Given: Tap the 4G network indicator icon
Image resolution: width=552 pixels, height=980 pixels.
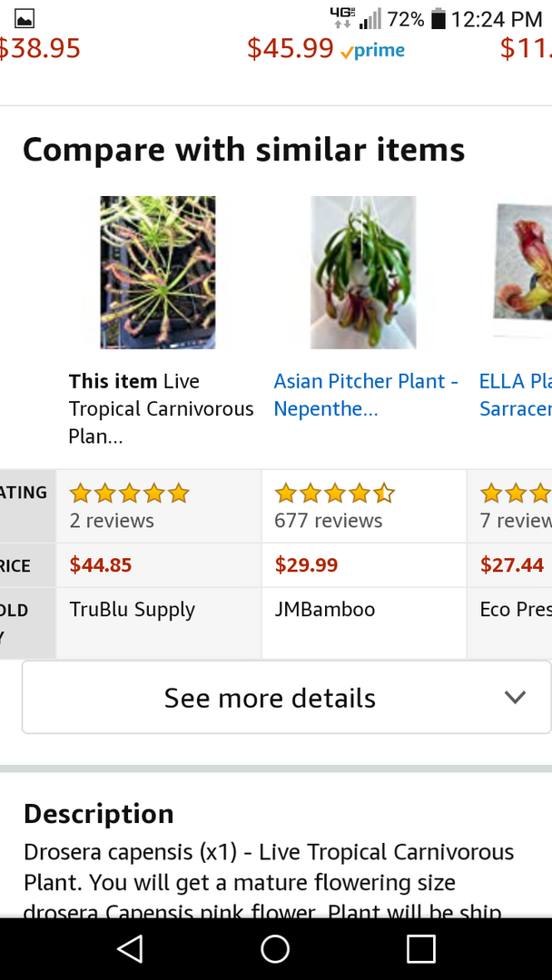Looking at the screenshot, I should pos(342,16).
